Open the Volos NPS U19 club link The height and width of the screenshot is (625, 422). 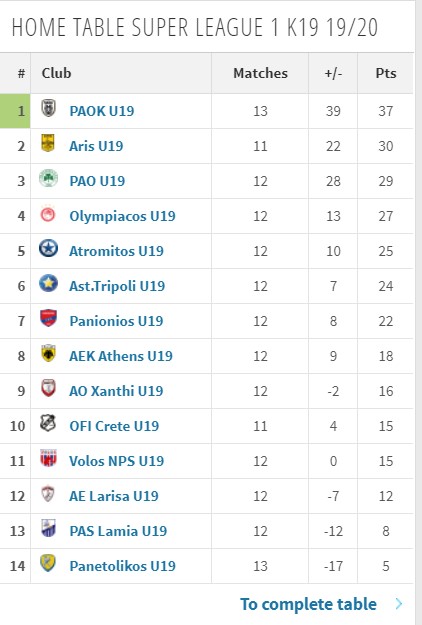[116, 461]
